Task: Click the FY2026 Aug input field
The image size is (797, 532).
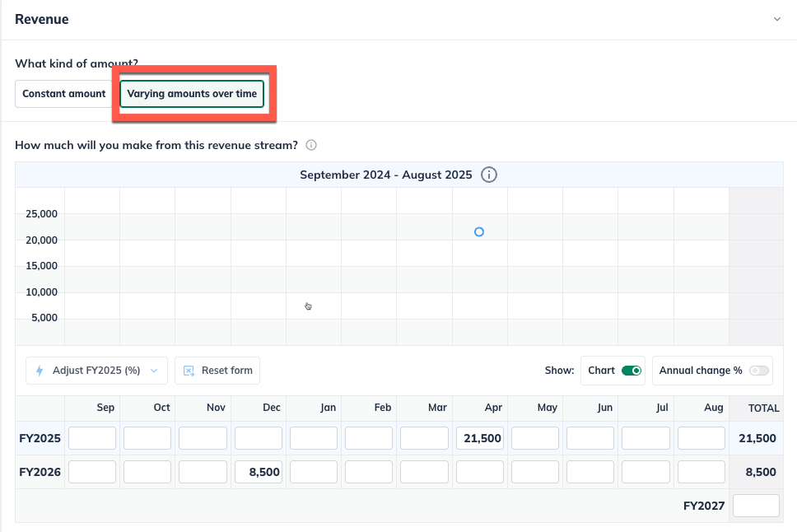Action: [701, 472]
